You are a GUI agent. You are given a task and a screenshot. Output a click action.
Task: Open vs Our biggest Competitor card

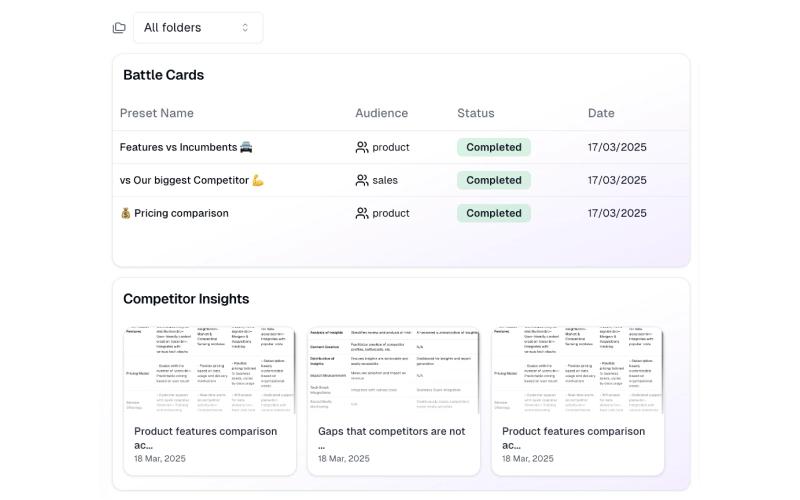pyautogui.click(x=184, y=181)
